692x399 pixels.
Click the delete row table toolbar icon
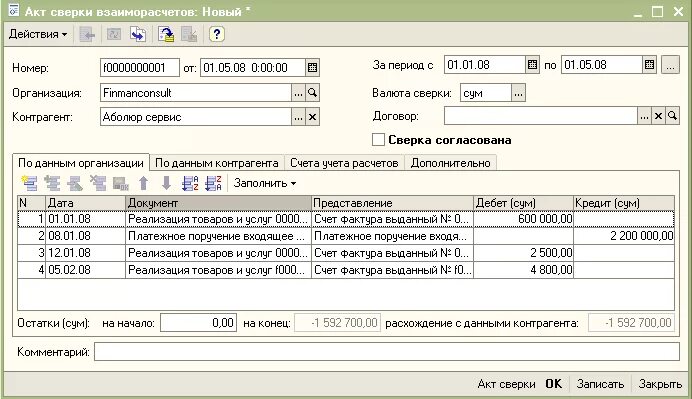tap(98, 183)
